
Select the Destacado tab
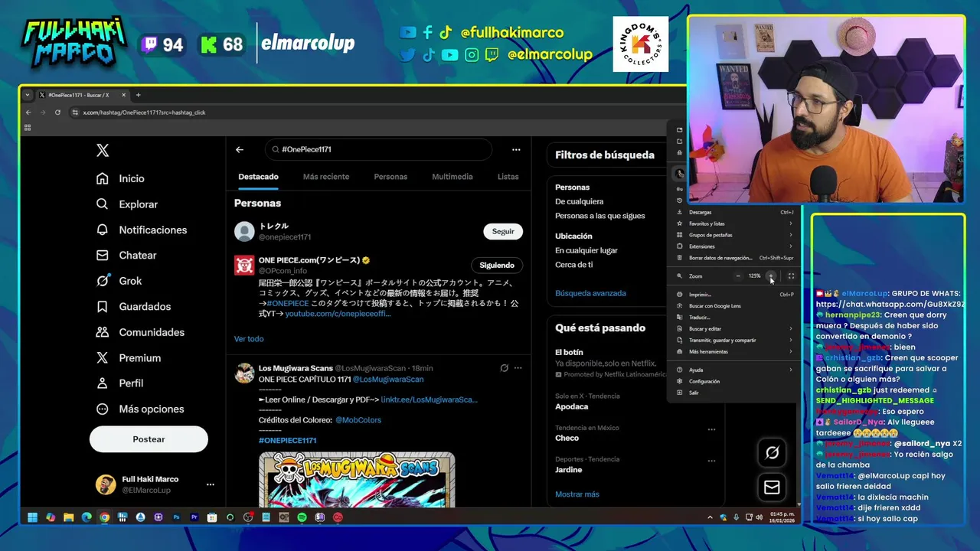pyautogui.click(x=258, y=177)
